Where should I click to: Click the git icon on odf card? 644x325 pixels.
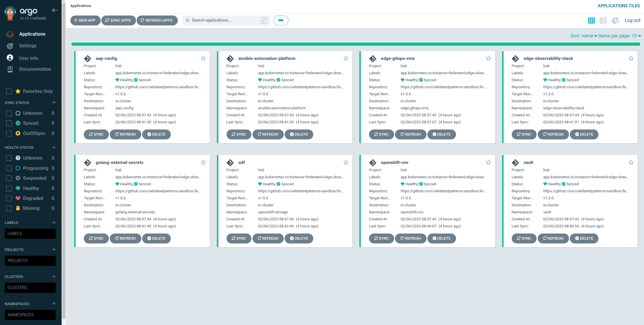(x=230, y=163)
